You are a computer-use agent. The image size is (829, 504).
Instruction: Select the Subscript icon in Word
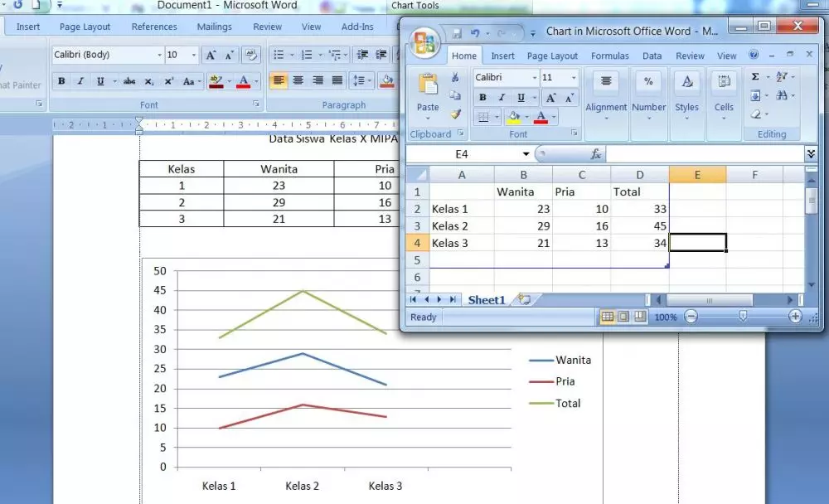pyautogui.click(x=149, y=81)
